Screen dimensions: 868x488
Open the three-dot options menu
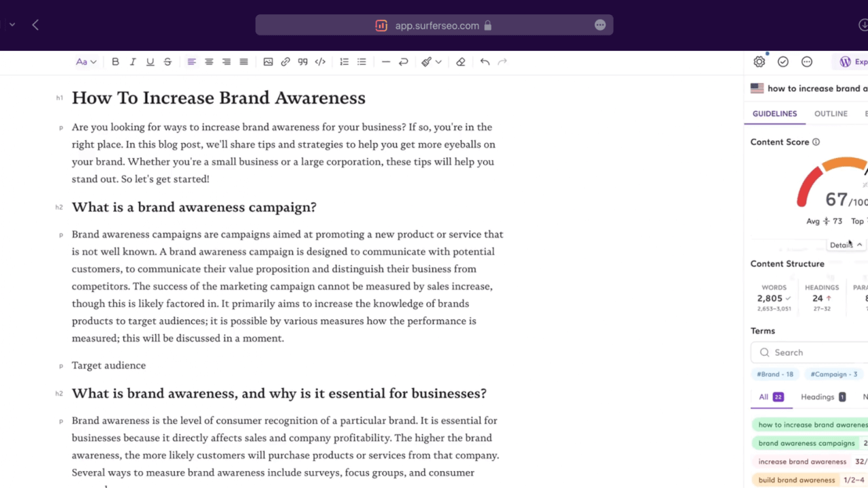pos(806,62)
